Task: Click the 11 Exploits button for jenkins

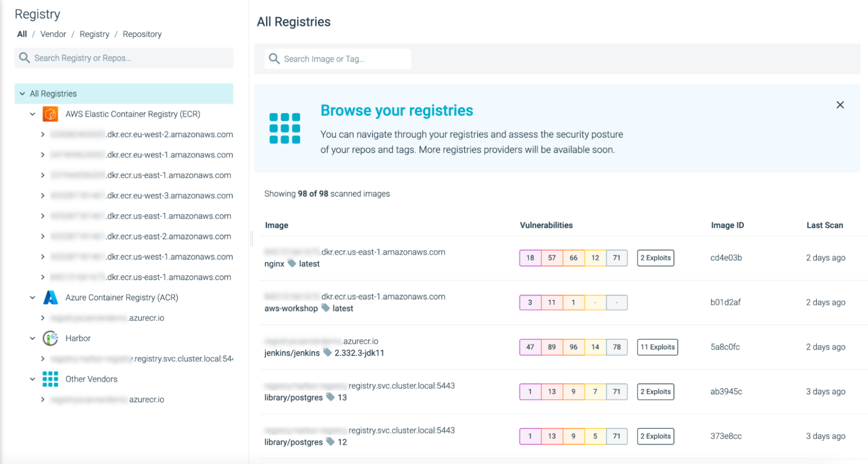Action: pos(657,347)
